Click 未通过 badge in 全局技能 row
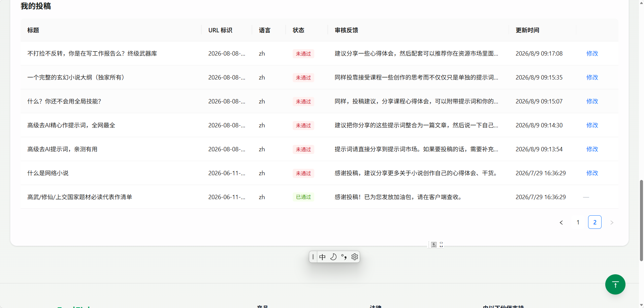The height and width of the screenshot is (308, 644). [303, 102]
